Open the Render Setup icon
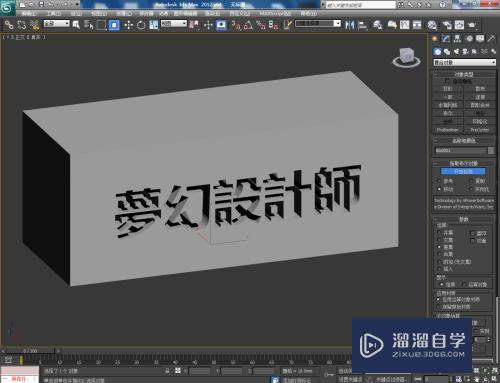 point(447,25)
